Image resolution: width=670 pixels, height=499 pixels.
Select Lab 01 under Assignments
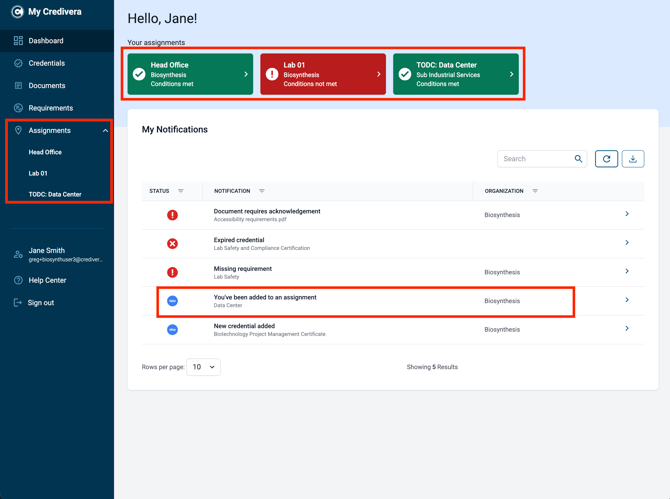38,173
